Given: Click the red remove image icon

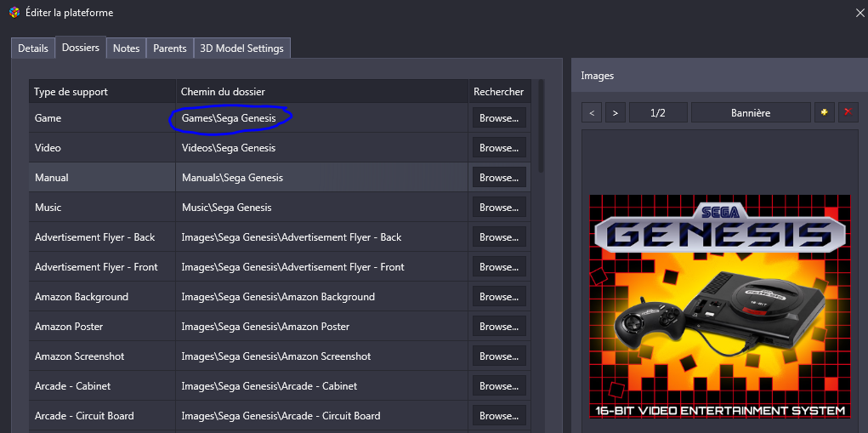Looking at the screenshot, I should click(848, 112).
